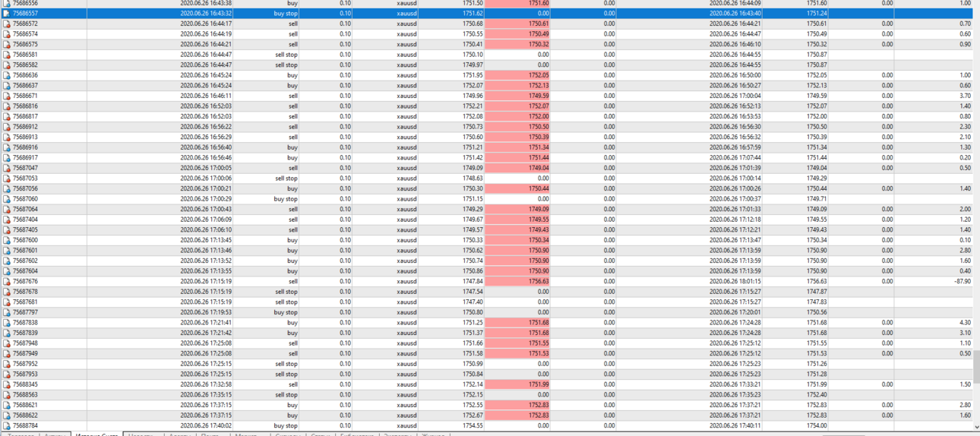Click ticket number 75688563

[x=25, y=395]
